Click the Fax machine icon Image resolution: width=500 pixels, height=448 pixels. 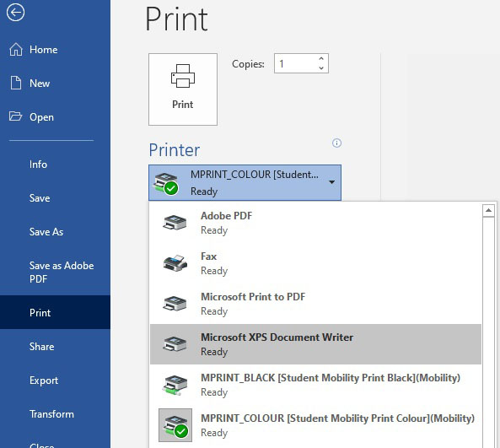pyautogui.click(x=175, y=263)
